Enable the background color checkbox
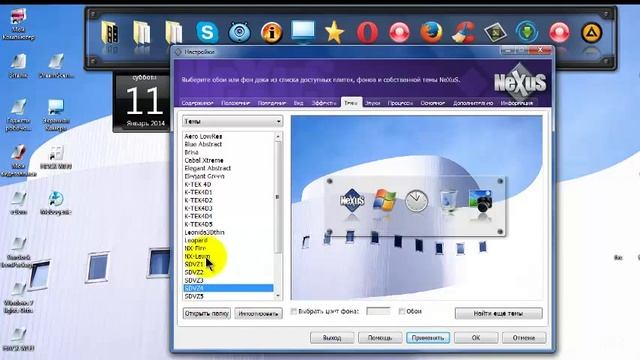The width and height of the screenshot is (640, 360). [293, 311]
